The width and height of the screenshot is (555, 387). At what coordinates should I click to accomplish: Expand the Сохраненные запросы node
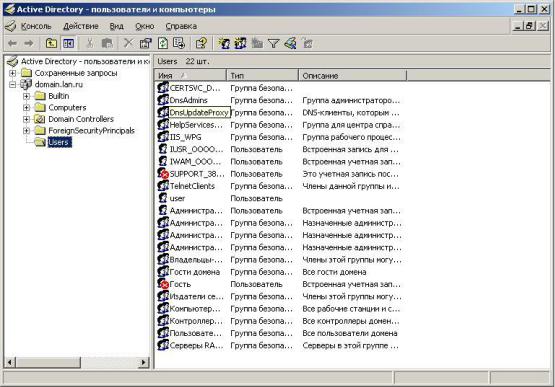click(13, 73)
